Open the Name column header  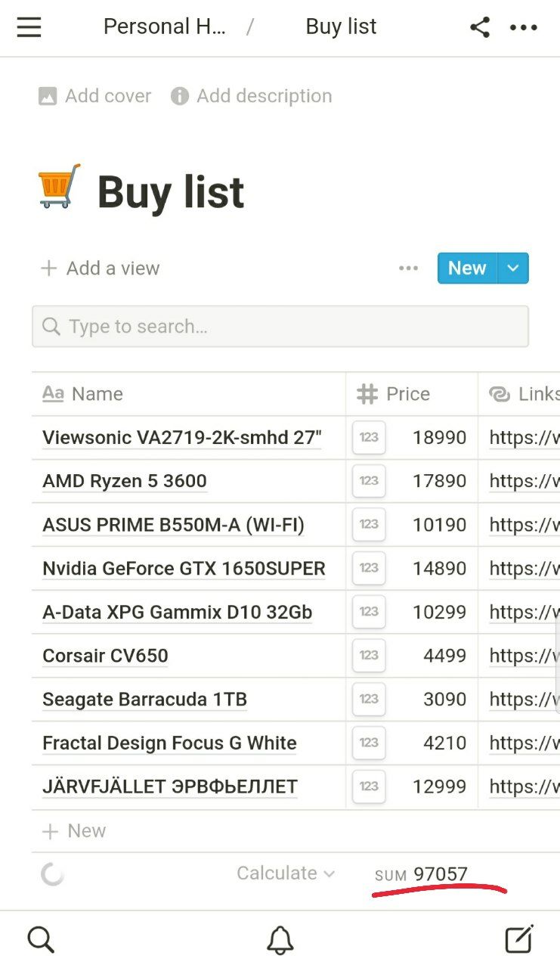188,394
